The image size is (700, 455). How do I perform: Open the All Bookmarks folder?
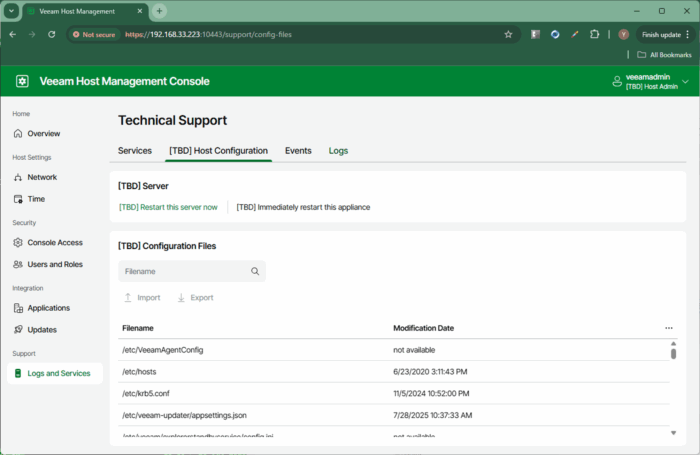coord(664,55)
